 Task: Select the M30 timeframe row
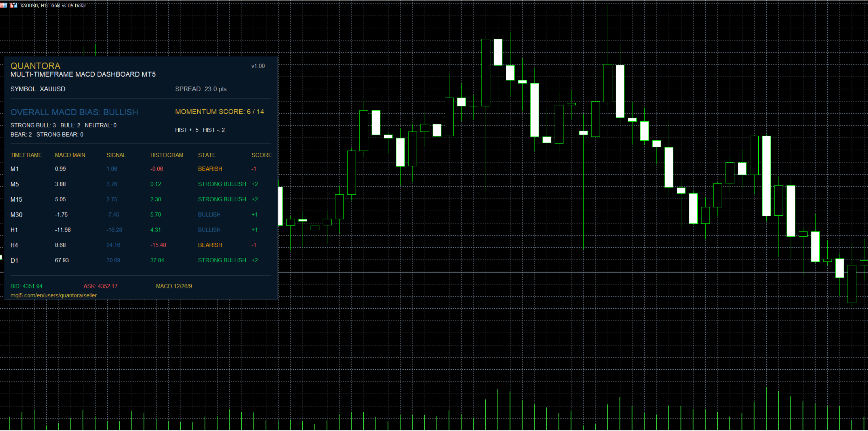click(x=141, y=214)
